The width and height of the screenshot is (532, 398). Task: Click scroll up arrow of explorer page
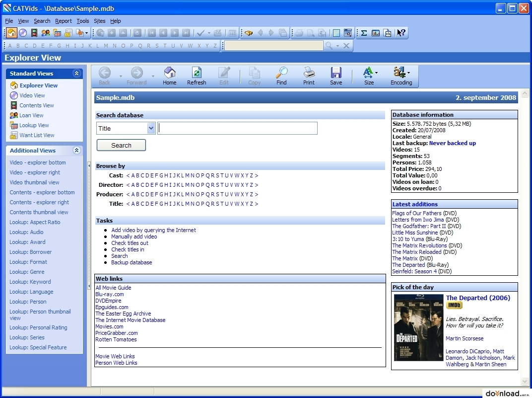[525, 93]
